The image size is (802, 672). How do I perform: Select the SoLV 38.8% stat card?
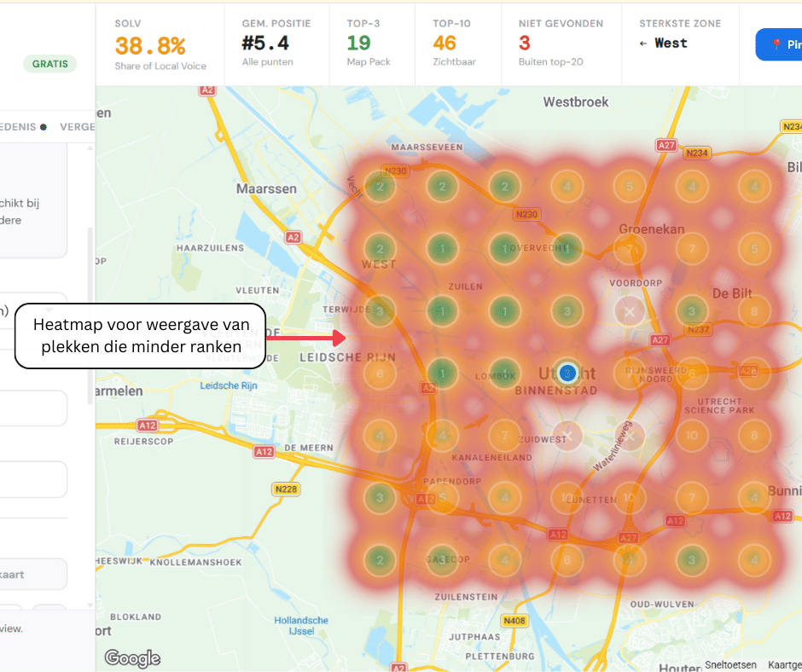159,44
